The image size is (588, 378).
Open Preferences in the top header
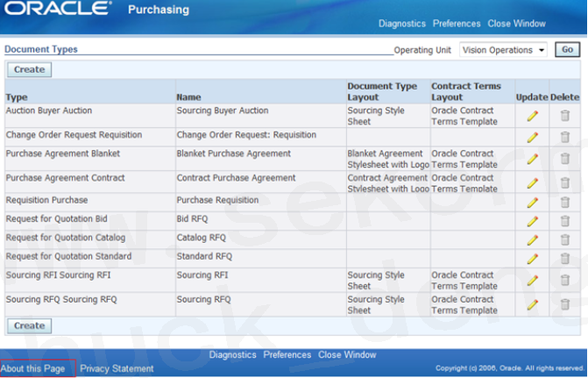(x=457, y=24)
